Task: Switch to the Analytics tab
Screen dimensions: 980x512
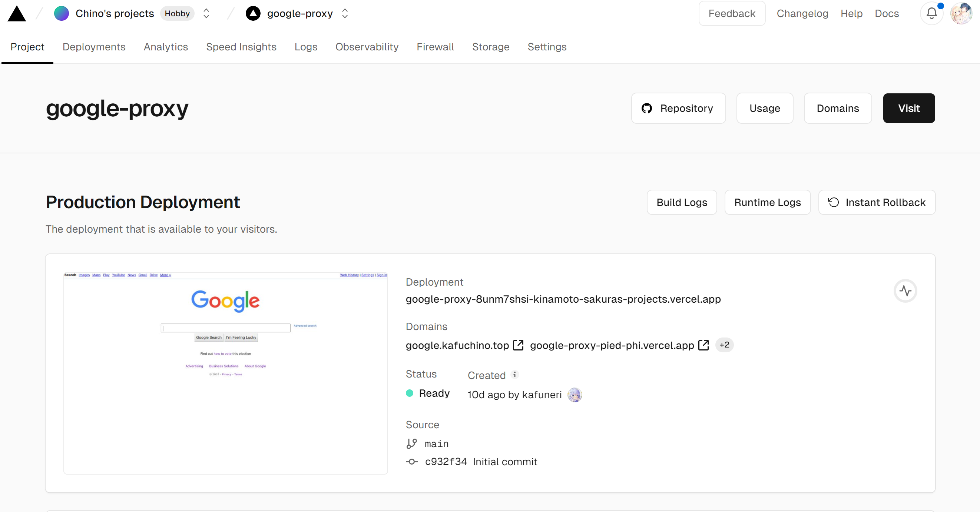Action: (x=166, y=47)
